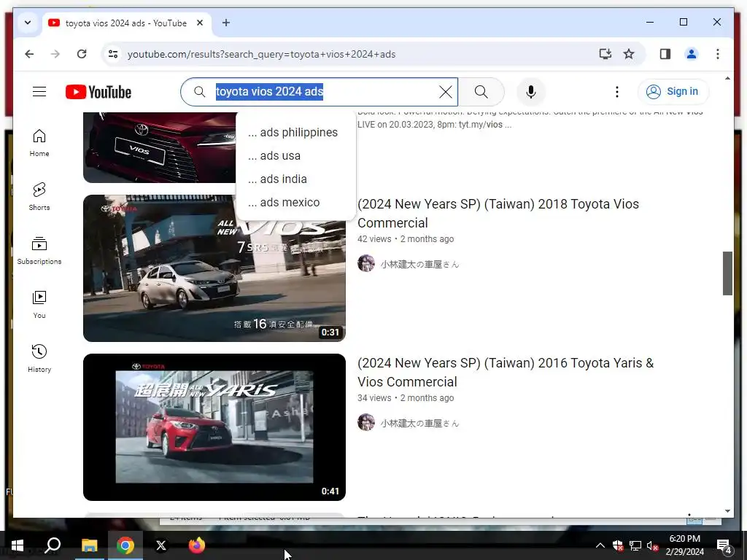Select the YouTube search results tab

point(126,23)
